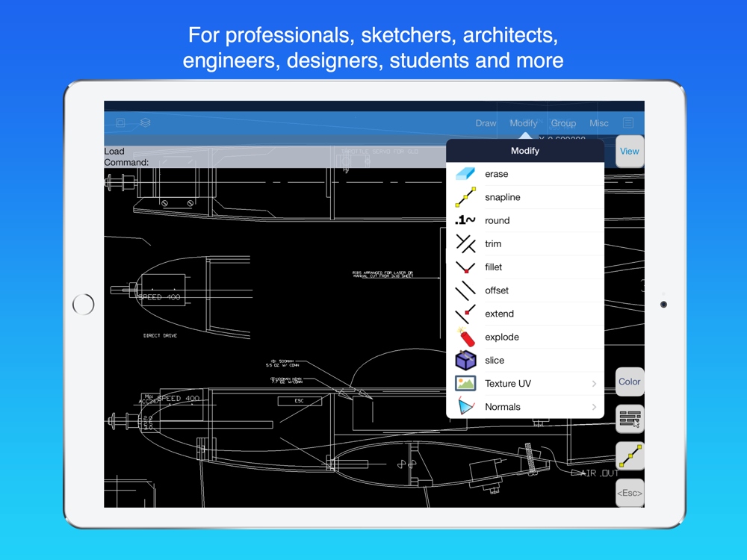Open the Misc menu tab

599,123
